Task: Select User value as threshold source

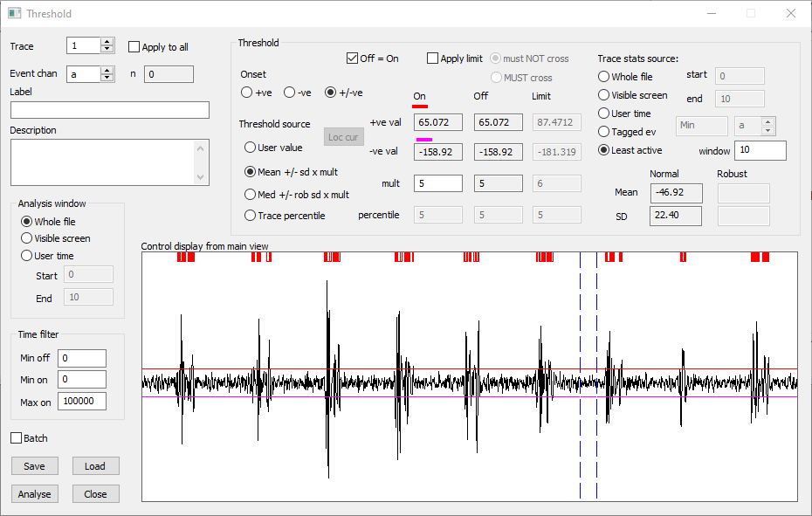Action: [251, 146]
